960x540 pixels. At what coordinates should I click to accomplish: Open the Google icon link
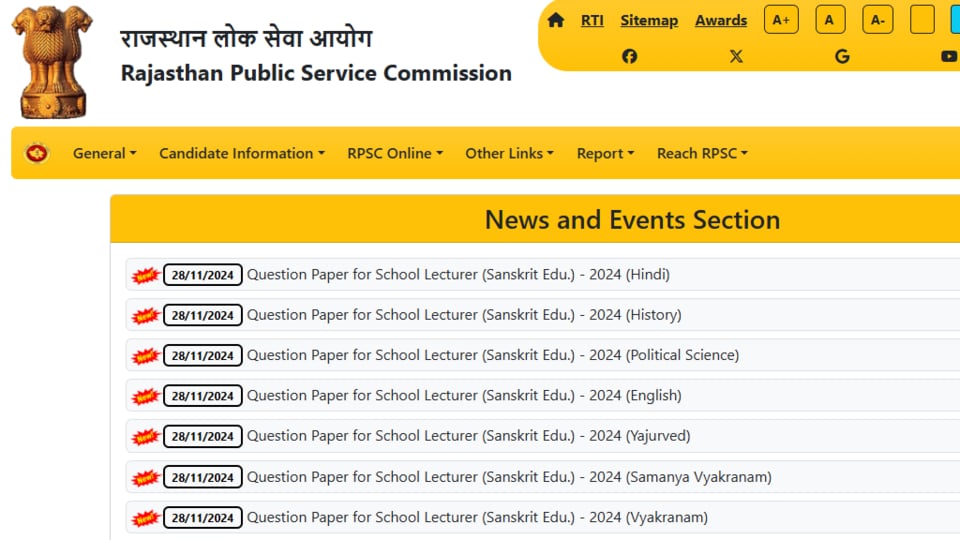coord(842,56)
